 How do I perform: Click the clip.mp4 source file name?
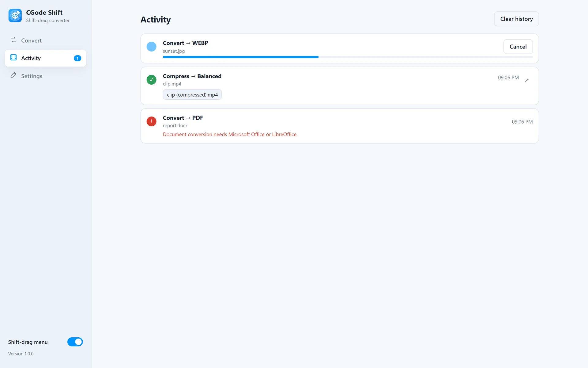(x=172, y=84)
